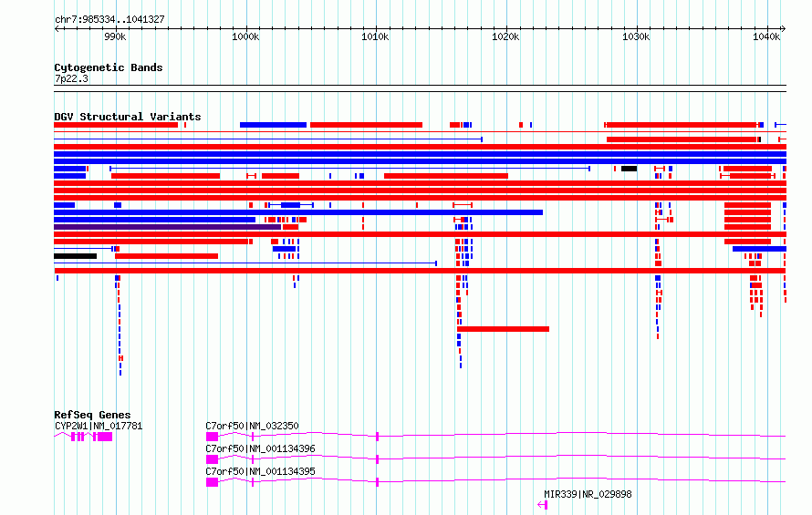Image resolution: width=812 pixels, height=515 pixels.
Task: Click the 7p22.3 band label
Action: 71,78
